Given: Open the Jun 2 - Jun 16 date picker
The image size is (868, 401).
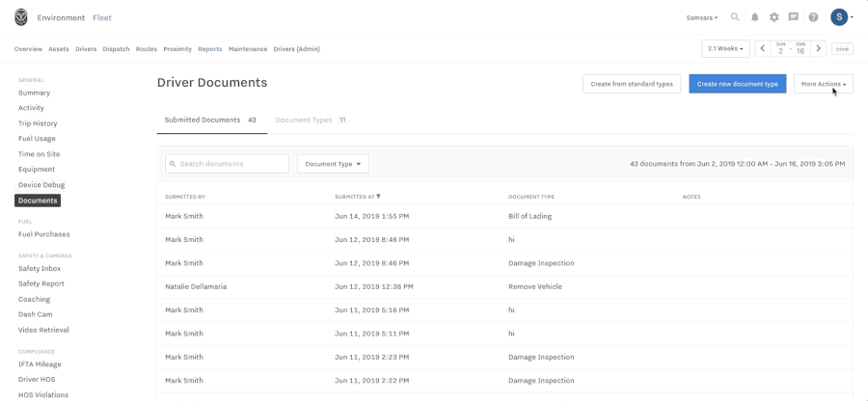Looking at the screenshot, I should (x=791, y=48).
